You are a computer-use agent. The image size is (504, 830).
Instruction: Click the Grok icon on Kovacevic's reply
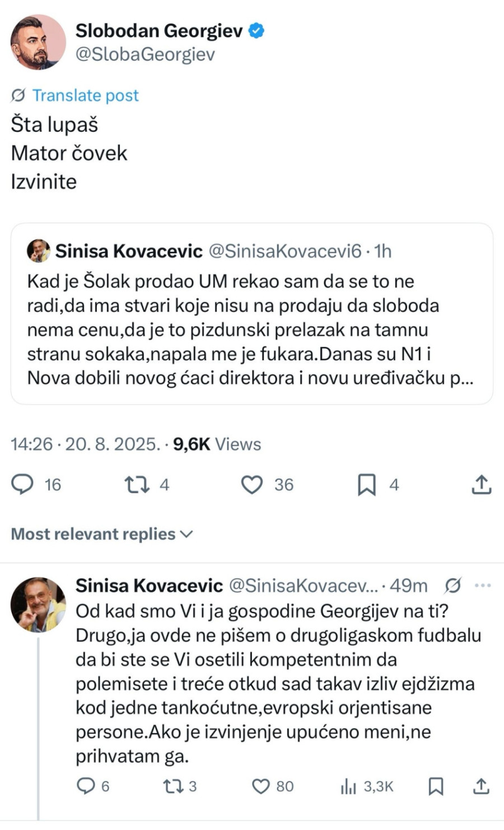(452, 586)
